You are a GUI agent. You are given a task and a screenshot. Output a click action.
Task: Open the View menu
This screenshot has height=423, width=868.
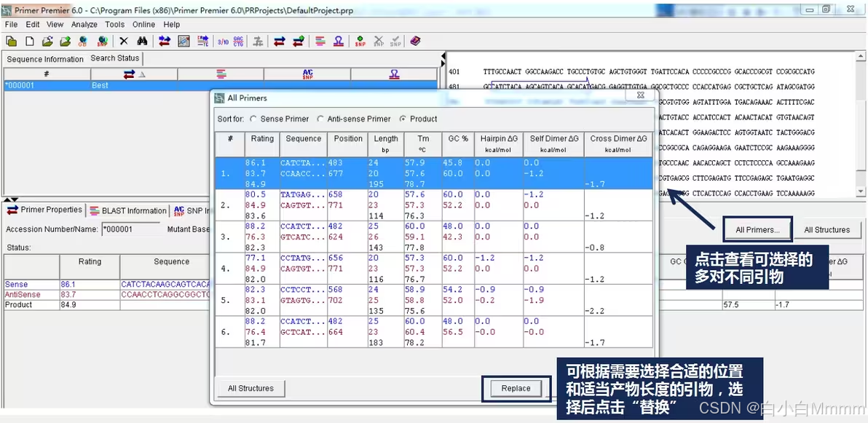point(55,24)
